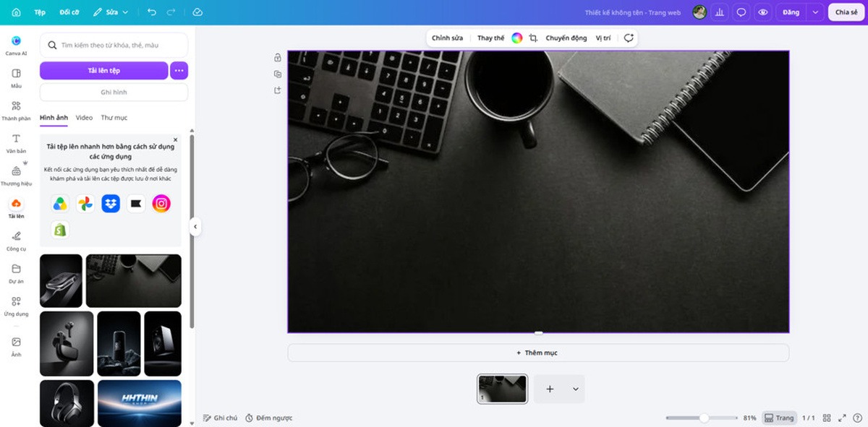The height and width of the screenshot is (427, 868).
Task: Preview design with the eye icon
Action: point(762,12)
